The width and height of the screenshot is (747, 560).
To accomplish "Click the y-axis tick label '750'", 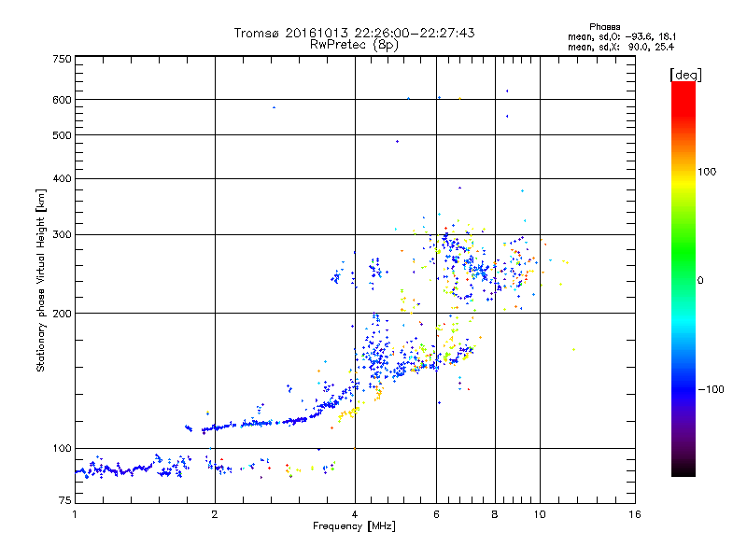I will [x=62, y=59].
